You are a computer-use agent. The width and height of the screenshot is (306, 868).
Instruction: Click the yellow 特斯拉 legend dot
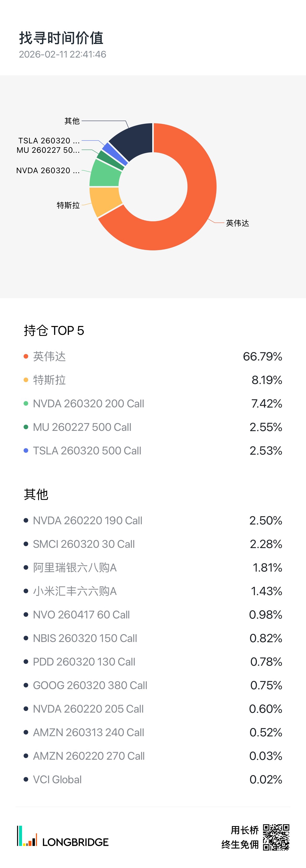click(26, 380)
